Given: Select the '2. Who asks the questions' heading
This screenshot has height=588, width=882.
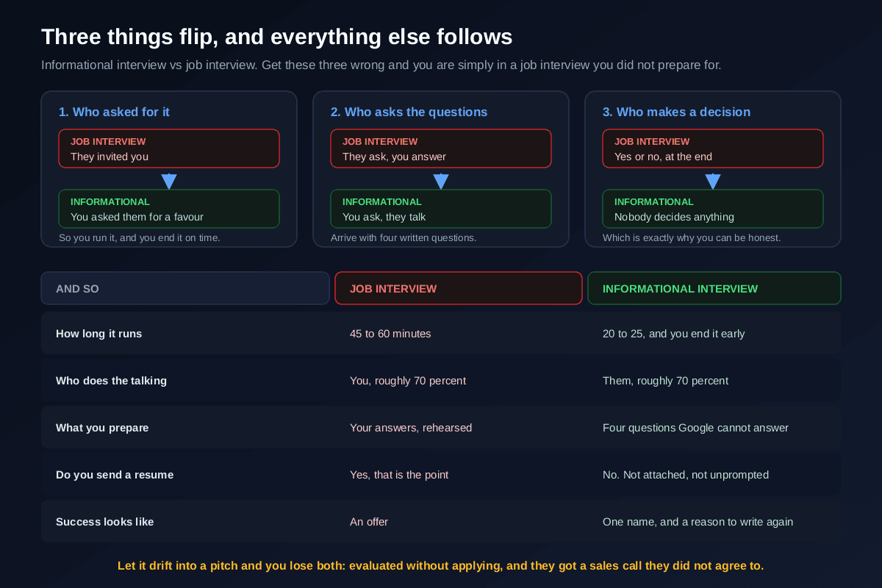Looking at the screenshot, I should [x=409, y=112].
